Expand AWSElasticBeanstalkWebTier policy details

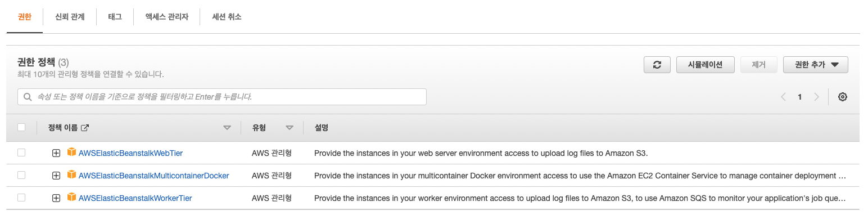tap(56, 153)
